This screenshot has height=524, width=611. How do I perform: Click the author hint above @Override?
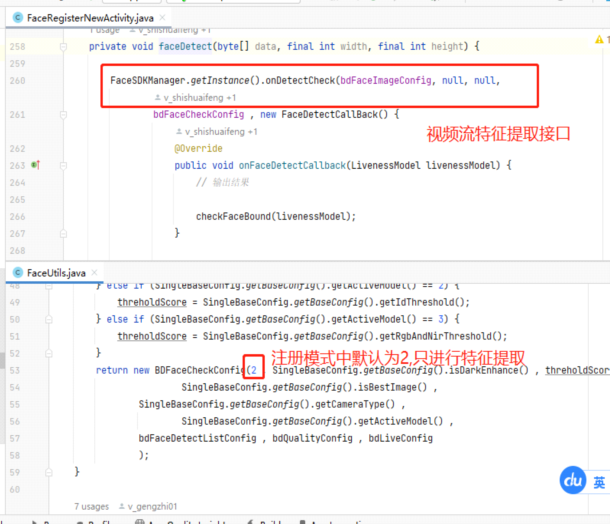(x=217, y=132)
